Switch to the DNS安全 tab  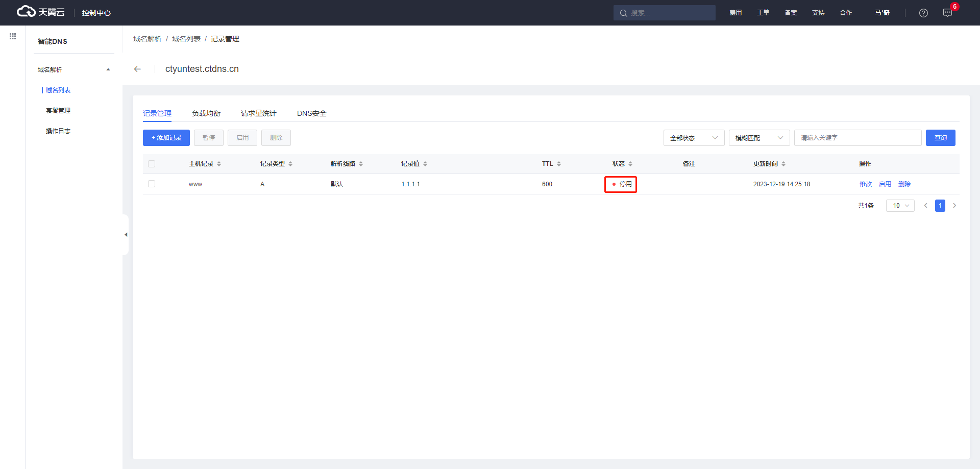pos(312,113)
